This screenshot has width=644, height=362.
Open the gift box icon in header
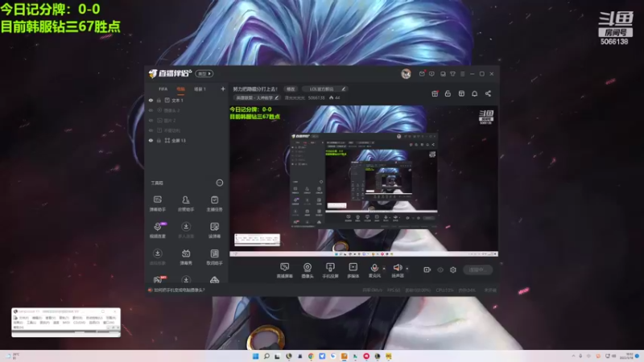click(x=435, y=93)
